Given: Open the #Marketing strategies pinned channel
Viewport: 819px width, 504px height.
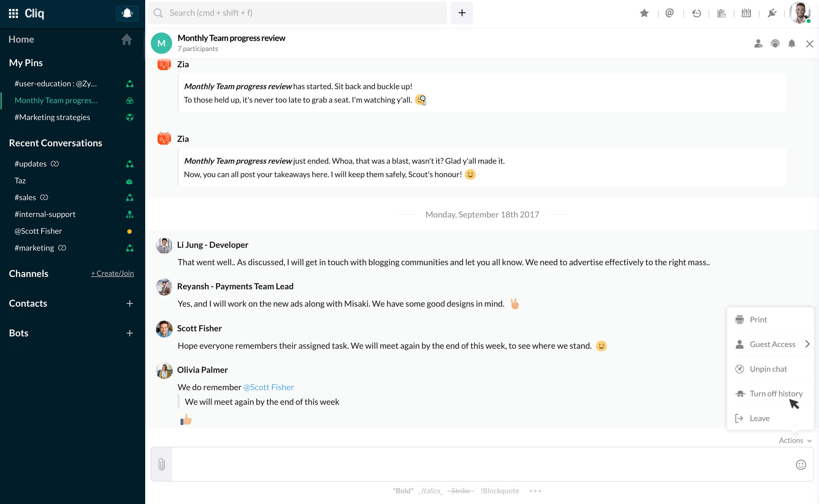Looking at the screenshot, I should pyautogui.click(x=73, y=117).
